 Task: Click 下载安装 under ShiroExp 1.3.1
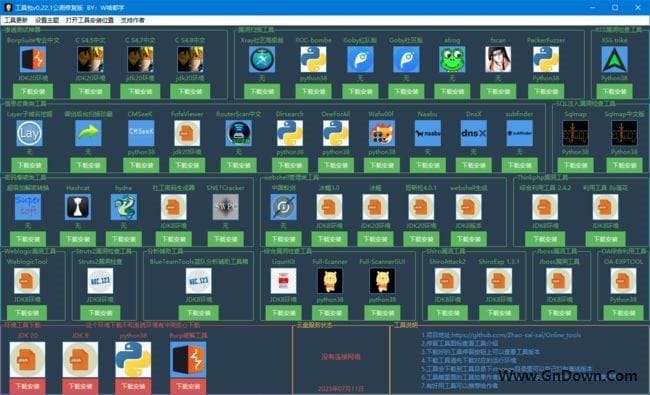click(x=499, y=313)
